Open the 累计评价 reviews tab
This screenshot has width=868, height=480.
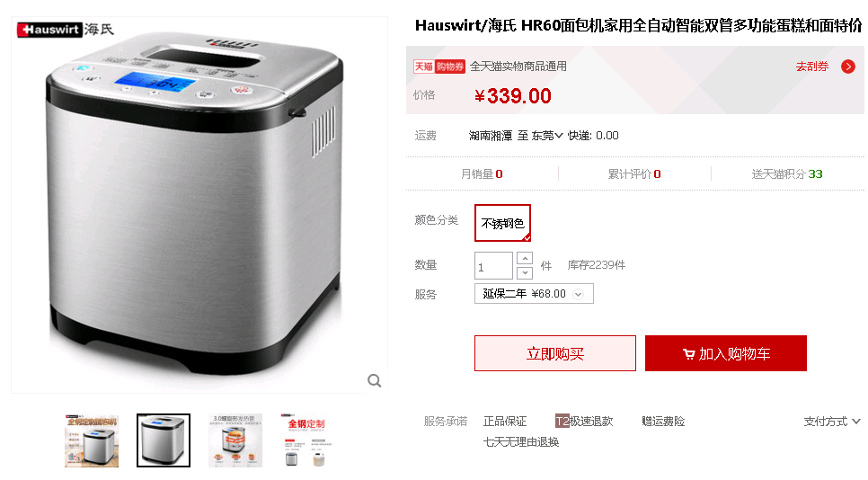[634, 173]
